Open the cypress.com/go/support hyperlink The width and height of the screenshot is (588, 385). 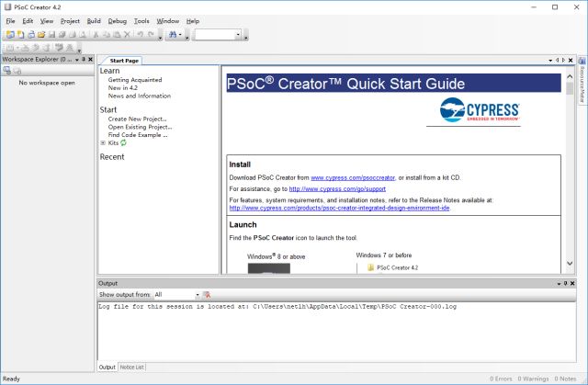337,189
